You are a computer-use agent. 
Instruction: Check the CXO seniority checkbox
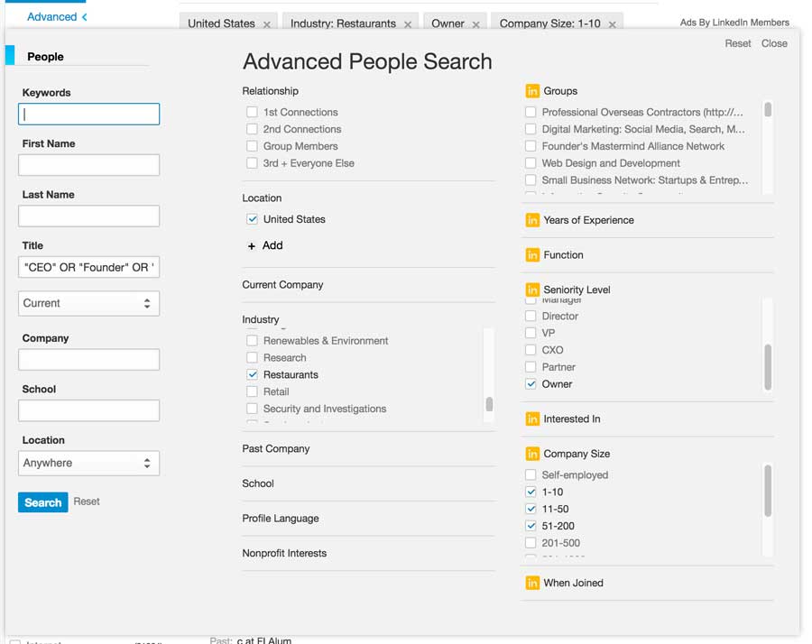pos(531,350)
